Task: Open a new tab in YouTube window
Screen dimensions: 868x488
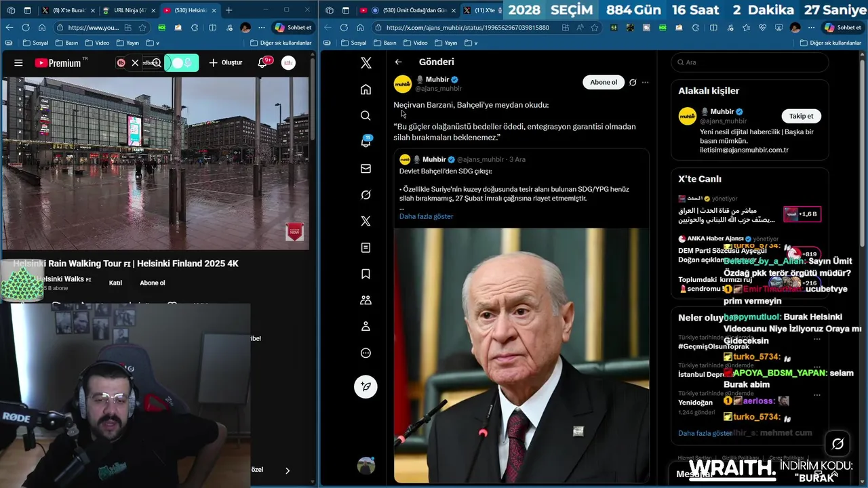Action: (229, 10)
